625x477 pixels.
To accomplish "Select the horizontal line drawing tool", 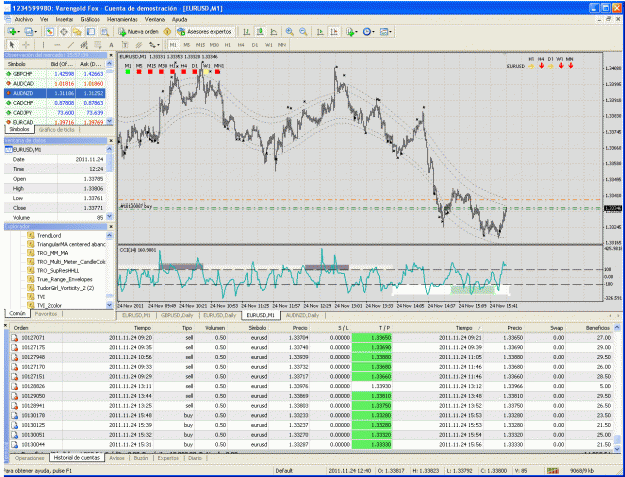I will [57, 45].
